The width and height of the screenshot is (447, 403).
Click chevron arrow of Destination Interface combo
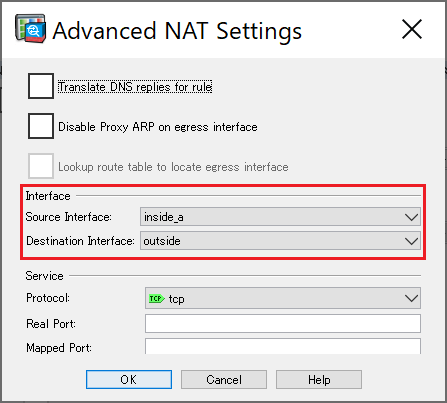pyautogui.click(x=411, y=241)
